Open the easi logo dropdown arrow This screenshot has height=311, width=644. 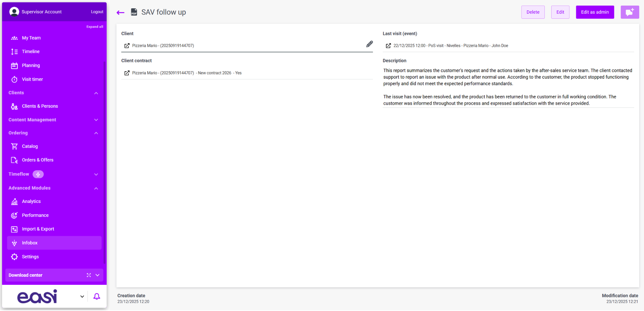pos(82,297)
